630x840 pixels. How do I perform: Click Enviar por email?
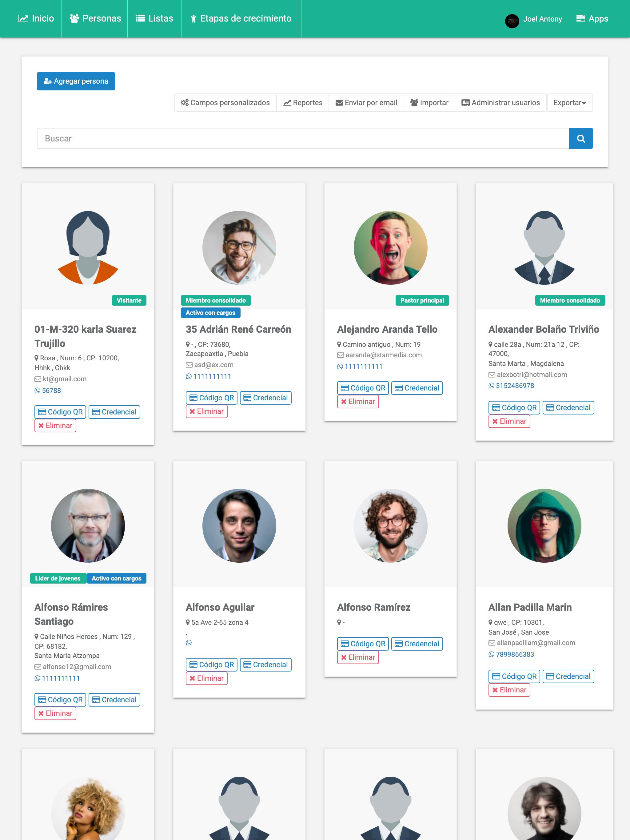[366, 102]
